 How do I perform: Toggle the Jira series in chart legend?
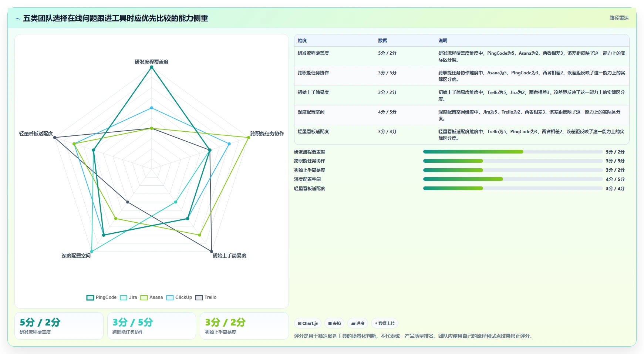128,297
